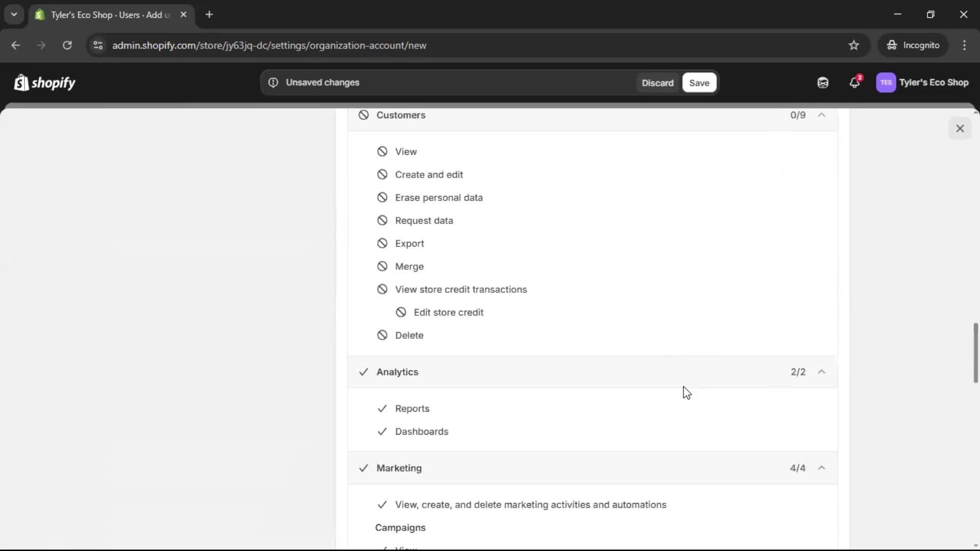
Task: Click the prohibited icon beside Erase personal data
Action: 382,197
